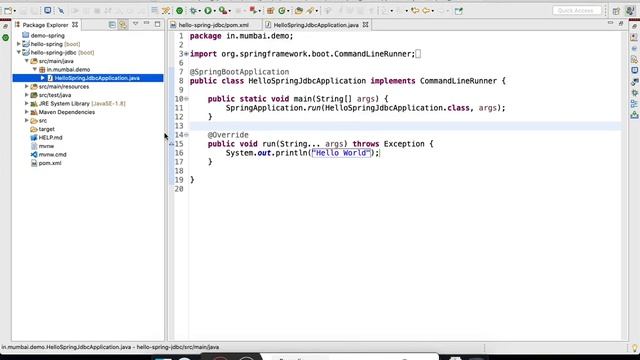Expand the hello-spring project node

[19, 44]
